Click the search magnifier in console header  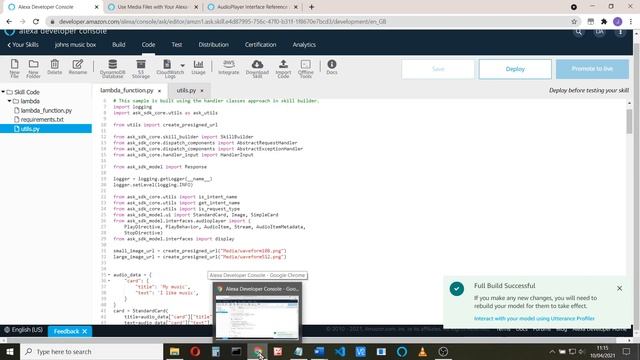[579, 32]
